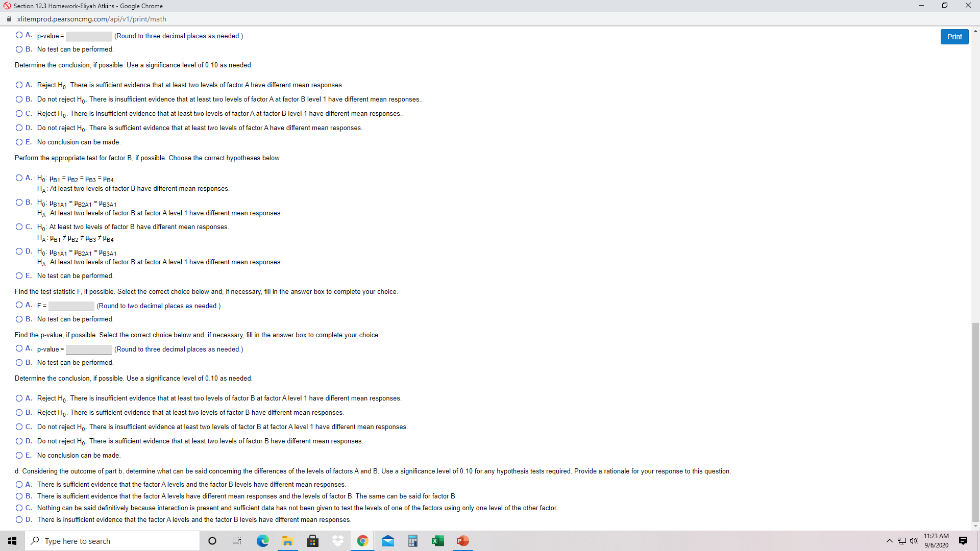Viewport: 980px width, 551px height.
Task: Launch the Calculator app
Action: [412, 540]
